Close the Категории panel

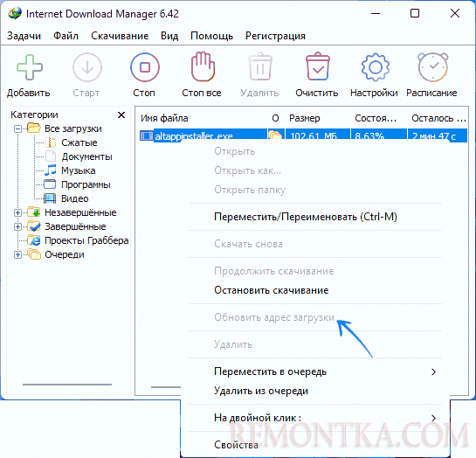(121, 114)
